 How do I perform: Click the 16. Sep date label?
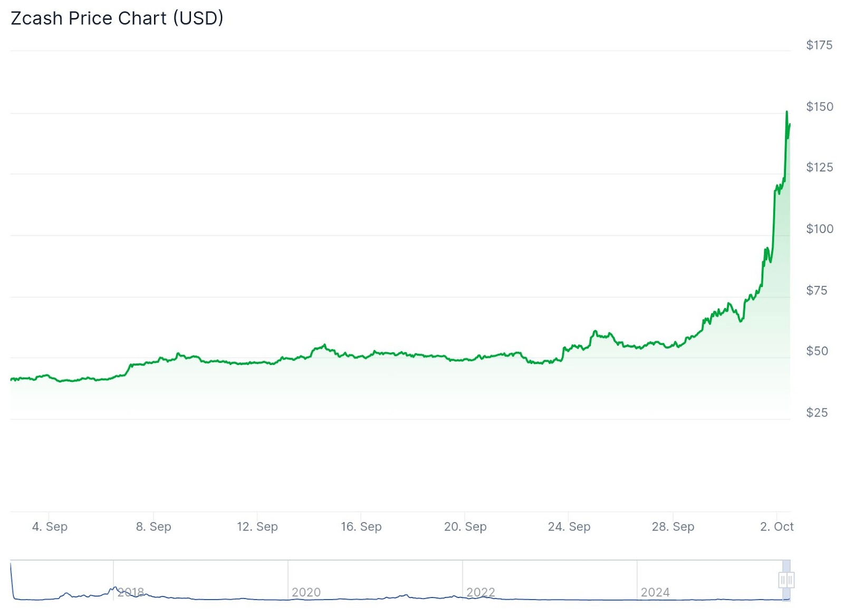coord(361,526)
